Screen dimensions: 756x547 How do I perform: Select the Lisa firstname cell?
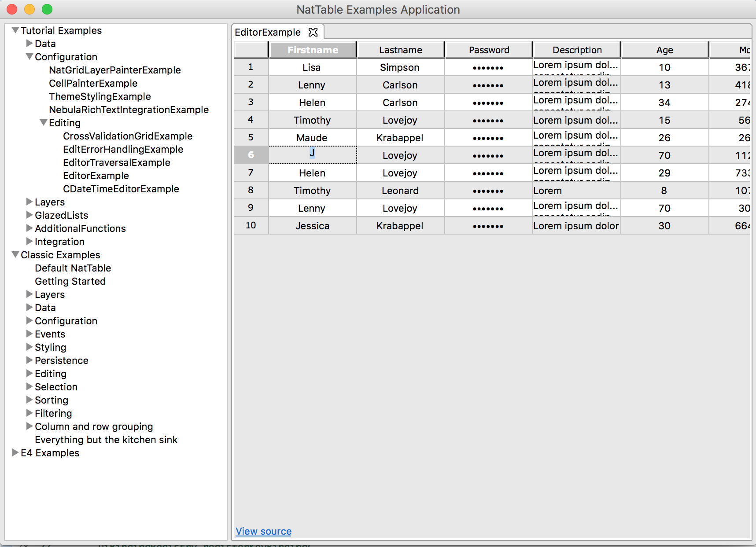pyautogui.click(x=313, y=67)
